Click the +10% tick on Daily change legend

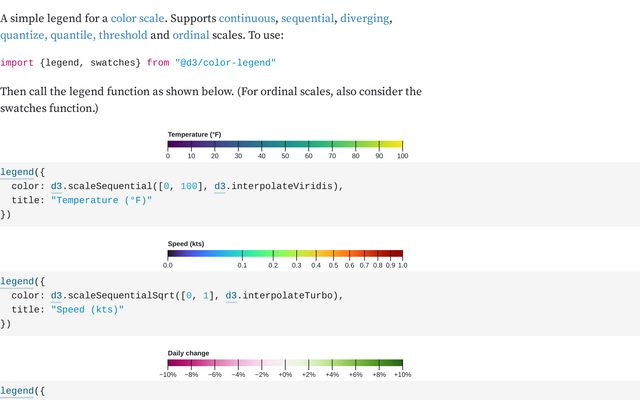pyautogui.click(x=401, y=375)
